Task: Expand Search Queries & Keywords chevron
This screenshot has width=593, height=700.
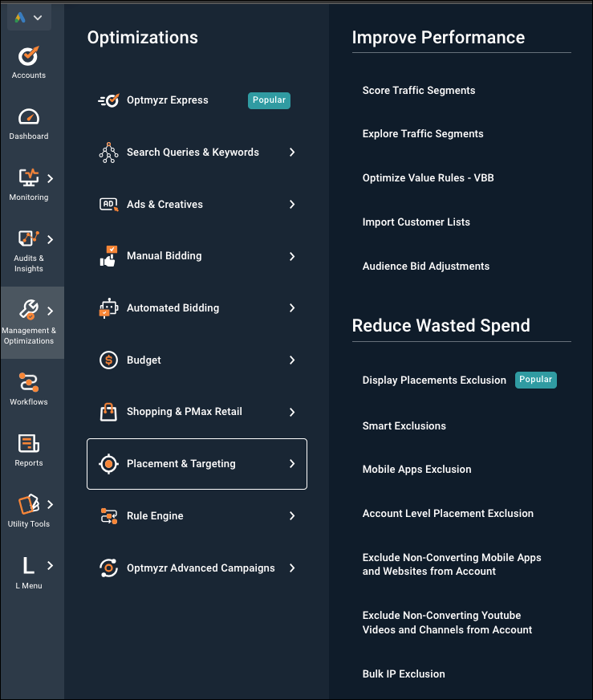Action: point(292,153)
